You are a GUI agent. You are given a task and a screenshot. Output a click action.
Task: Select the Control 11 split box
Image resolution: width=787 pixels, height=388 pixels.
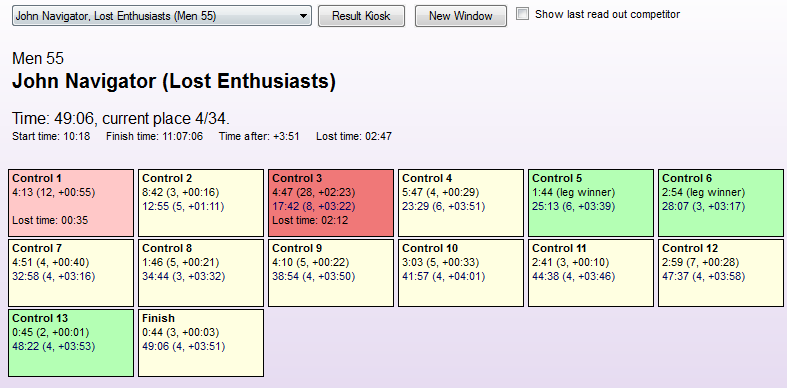pyautogui.click(x=591, y=273)
